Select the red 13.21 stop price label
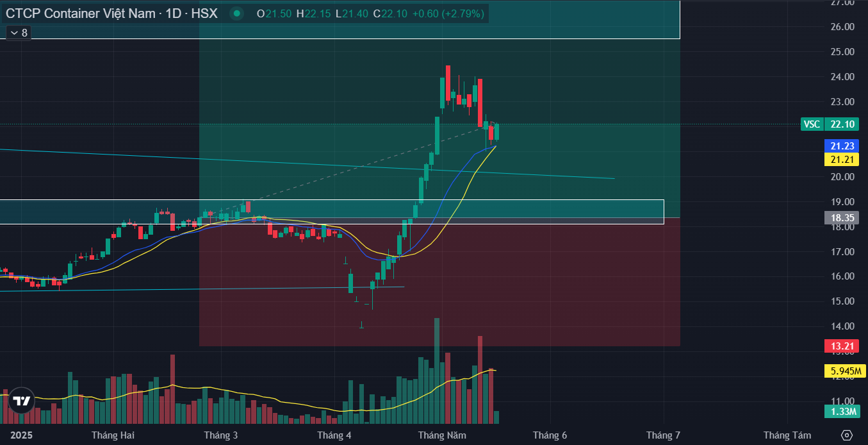Screen dimensions: 868x445 click(840, 347)
